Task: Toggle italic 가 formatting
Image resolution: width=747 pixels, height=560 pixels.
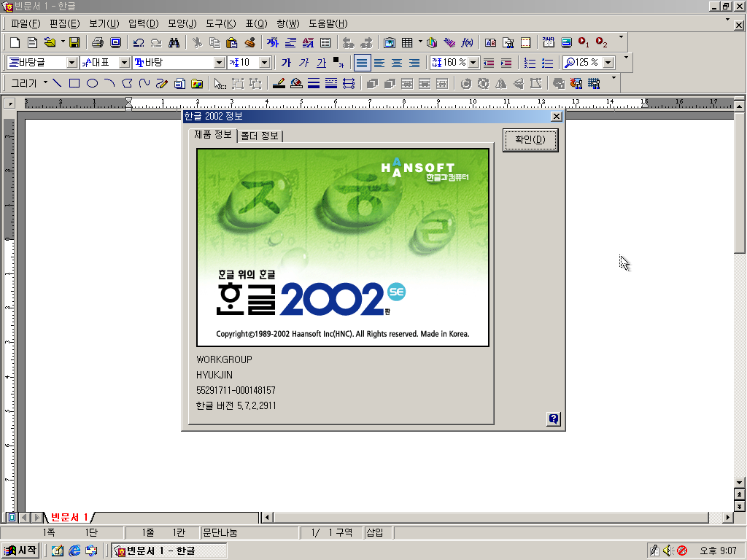Action: 304,63
